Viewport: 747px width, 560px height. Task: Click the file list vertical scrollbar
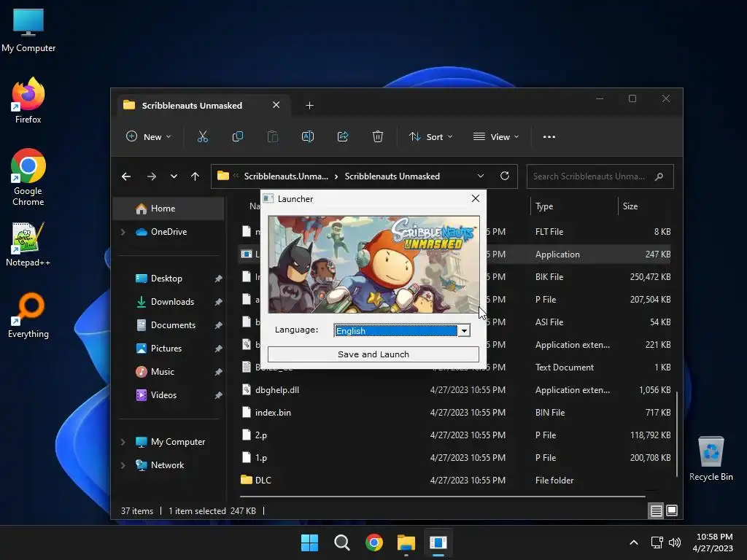(x=676, y=433)
